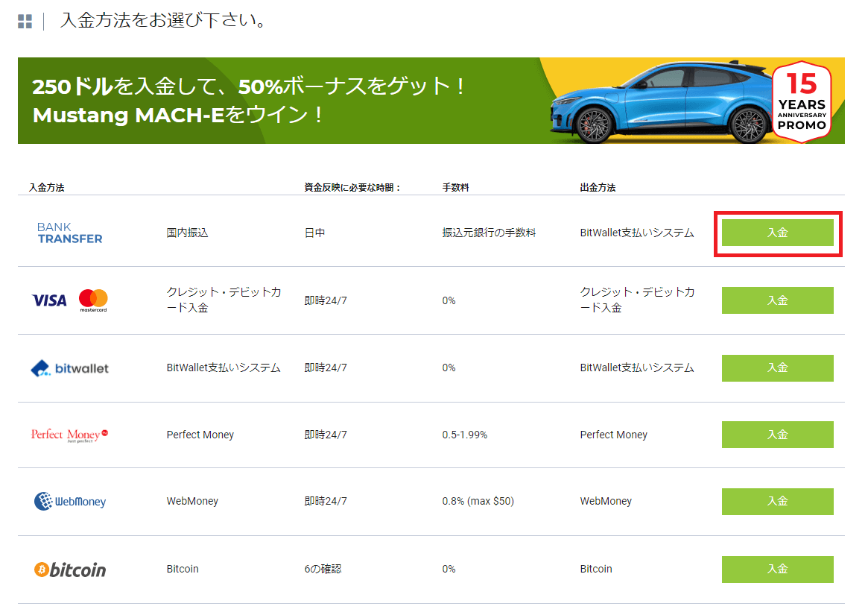Click the 入金方法 column header
This screenshot has height=615, width=868.
click(46, 188)
